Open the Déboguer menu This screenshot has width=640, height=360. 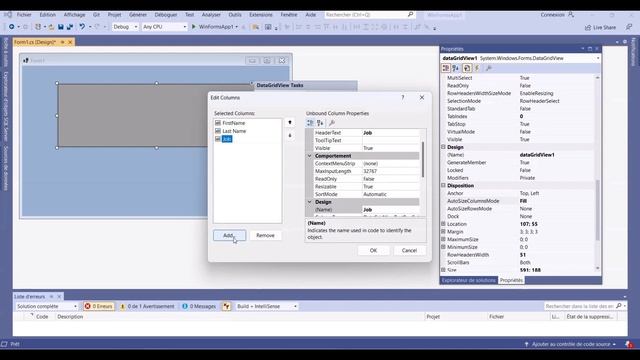(x=166, y=15)
